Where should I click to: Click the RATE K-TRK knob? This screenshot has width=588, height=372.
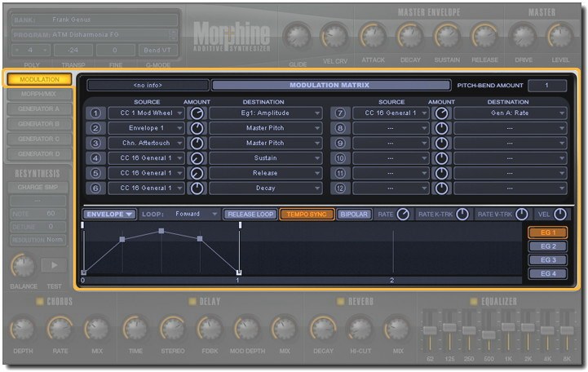click(462, 214)
